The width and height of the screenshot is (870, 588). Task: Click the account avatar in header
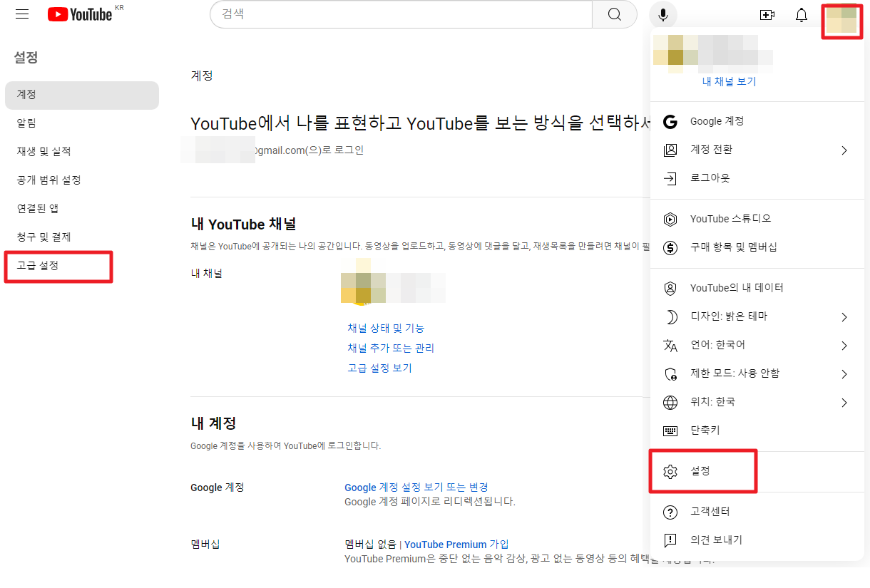tap(841, 21)
